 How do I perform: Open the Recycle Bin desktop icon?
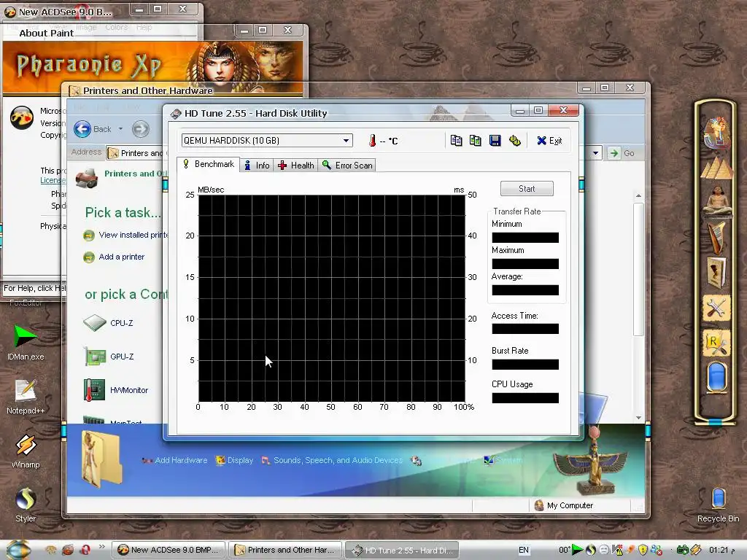(x=718, y=505)
